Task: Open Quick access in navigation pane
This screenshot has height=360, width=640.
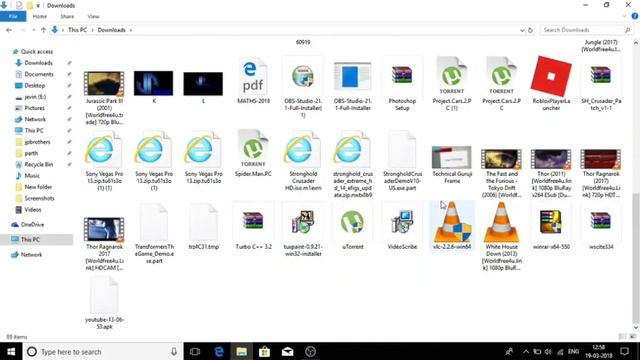Action: pyautogui.click(x=37, y=51)
